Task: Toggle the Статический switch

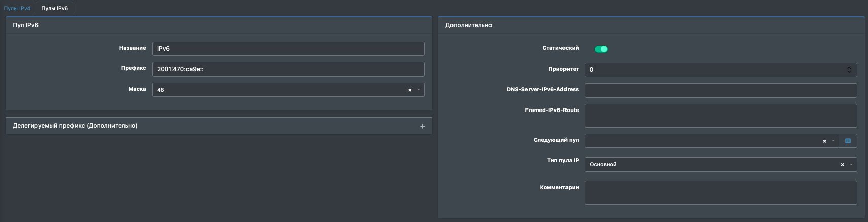Action: click(x=601, y=49)
